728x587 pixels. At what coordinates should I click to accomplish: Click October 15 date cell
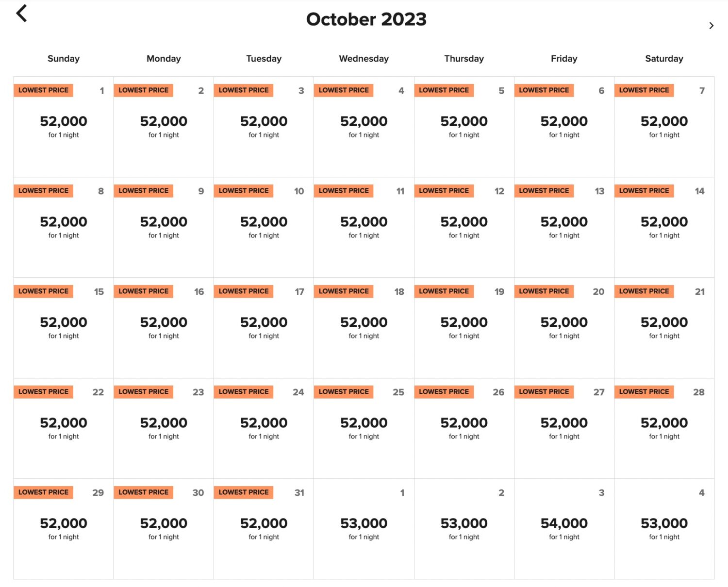tap(64, 327)
